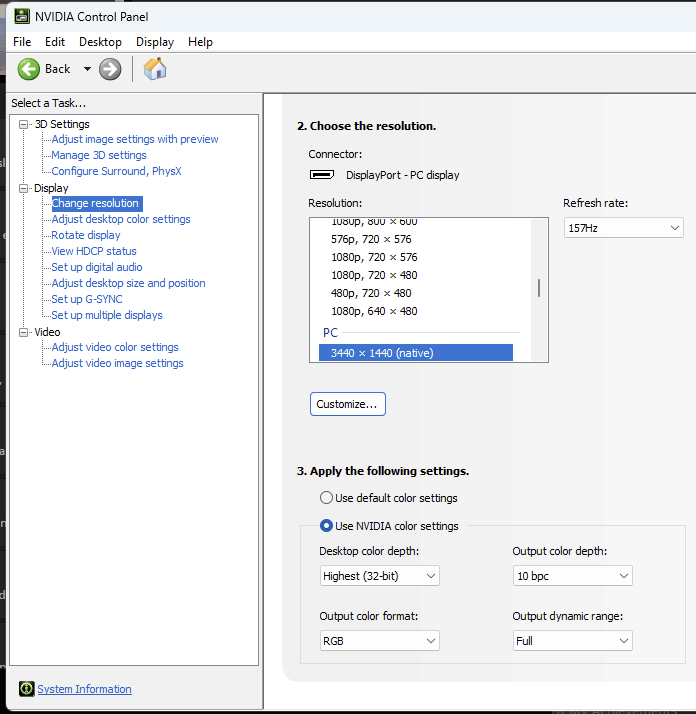The height and width of the screenshot is (714, 696).
Task: Go to the Home page icon
Action: tap(155, 69)
